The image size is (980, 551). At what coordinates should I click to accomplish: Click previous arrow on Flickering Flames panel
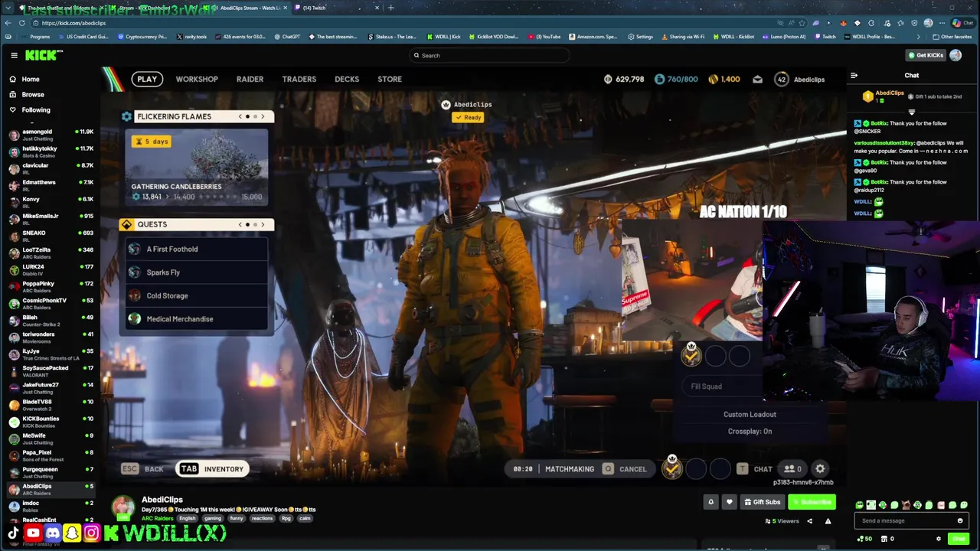[240, 116]
